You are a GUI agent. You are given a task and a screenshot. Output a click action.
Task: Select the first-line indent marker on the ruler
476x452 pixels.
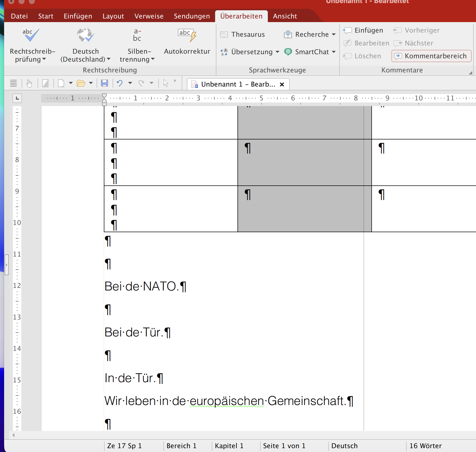coord(104,95)
